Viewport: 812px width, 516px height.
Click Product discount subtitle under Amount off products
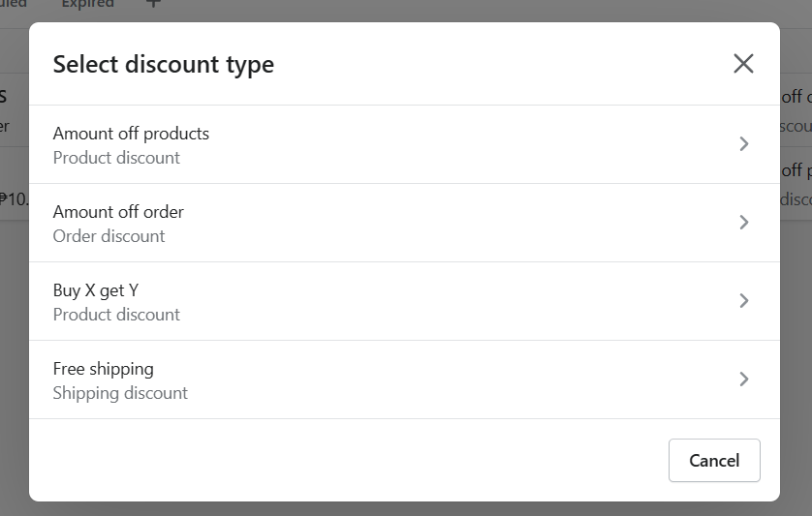click(x=116, y=158)
